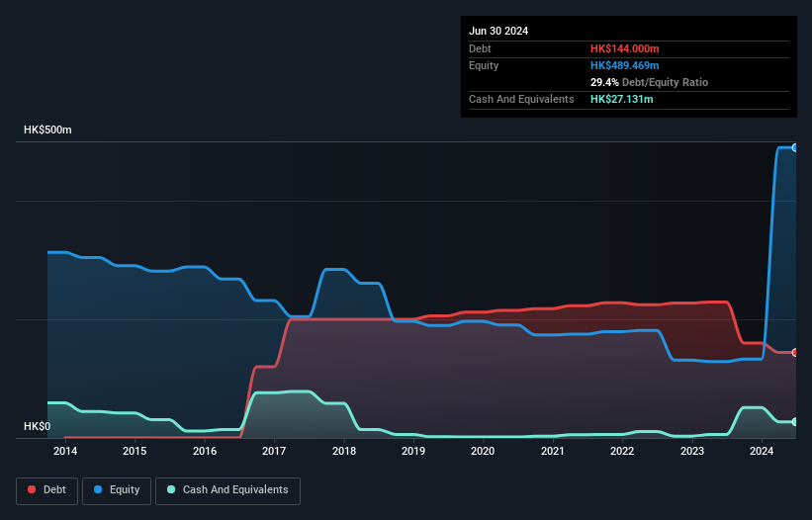Screen dimensions: 812x520
Task: Toggle the Debt legend button
Action: coord(46,490)
